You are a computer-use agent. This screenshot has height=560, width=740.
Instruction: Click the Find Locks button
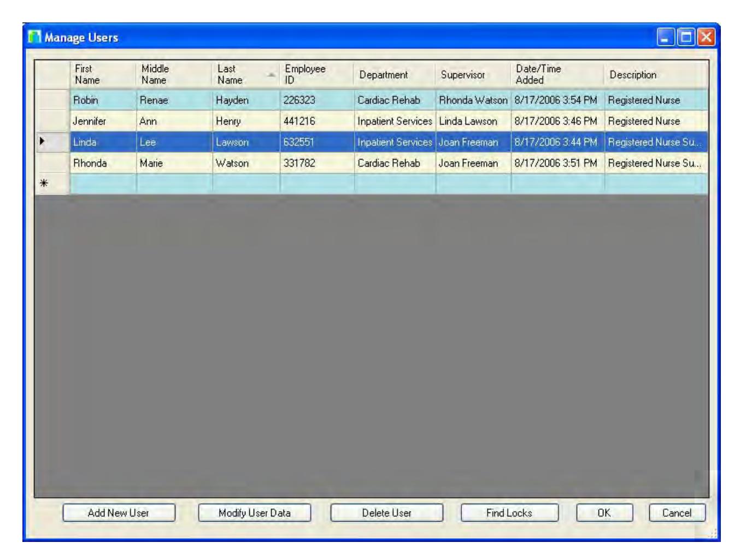(509, 513)
